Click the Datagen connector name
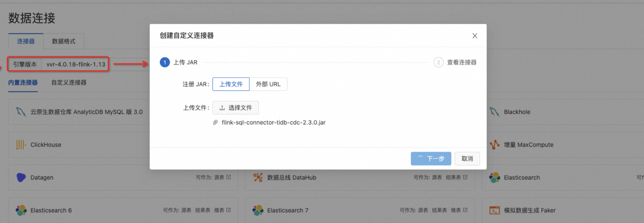The width and height of the screenshot is (644, 223). [42, 178]
